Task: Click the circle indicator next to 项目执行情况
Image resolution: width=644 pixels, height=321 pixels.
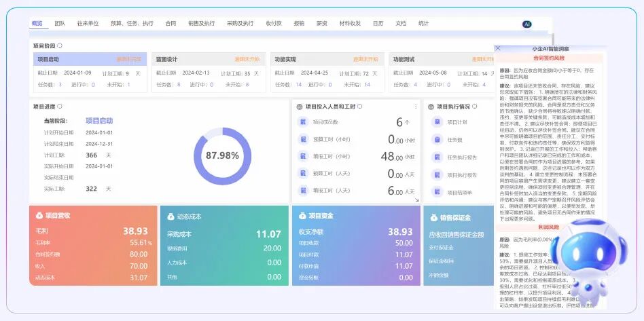Action: point(473,107)
